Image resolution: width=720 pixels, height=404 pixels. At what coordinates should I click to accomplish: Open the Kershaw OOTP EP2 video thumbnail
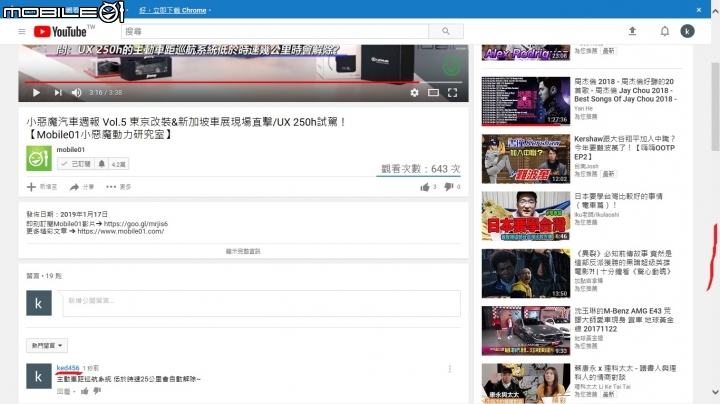pyautogui.click(x=526, y=159)
